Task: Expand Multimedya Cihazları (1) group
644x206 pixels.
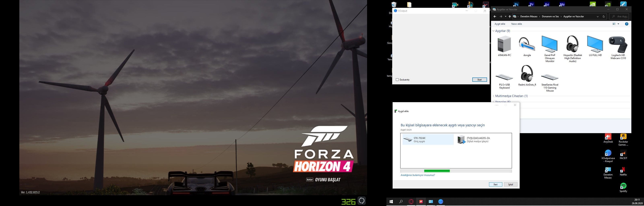Action: tap(493, 96)
